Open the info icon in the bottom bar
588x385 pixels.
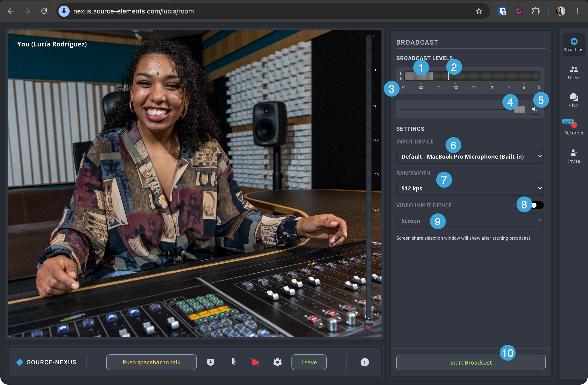click(364, 362)
